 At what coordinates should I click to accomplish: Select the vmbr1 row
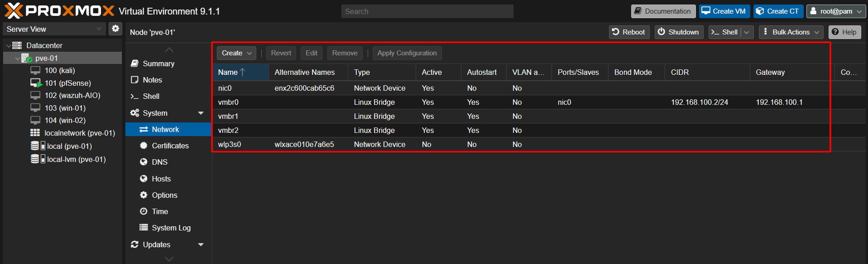pyautogui.click(x=539, y=116)
